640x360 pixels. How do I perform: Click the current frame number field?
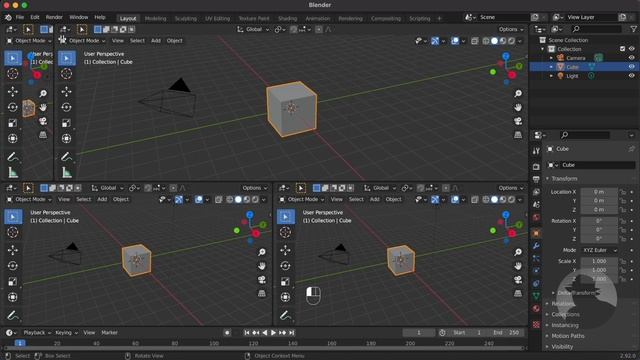pos(419,333)
